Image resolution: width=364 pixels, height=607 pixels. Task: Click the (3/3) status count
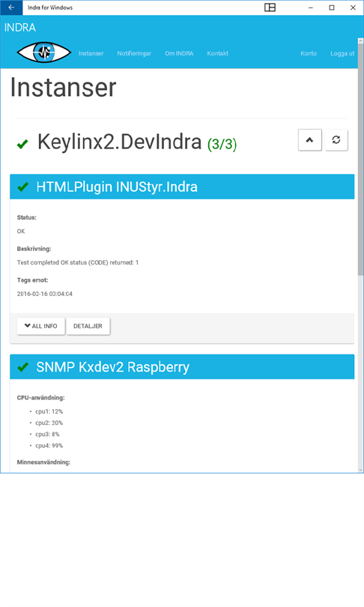(222, 144)
